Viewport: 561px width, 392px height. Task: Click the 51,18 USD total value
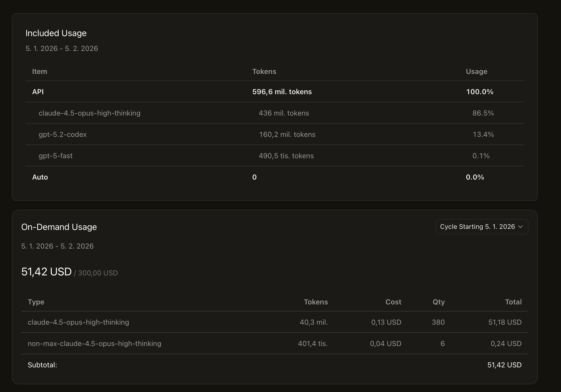[505, 322]
